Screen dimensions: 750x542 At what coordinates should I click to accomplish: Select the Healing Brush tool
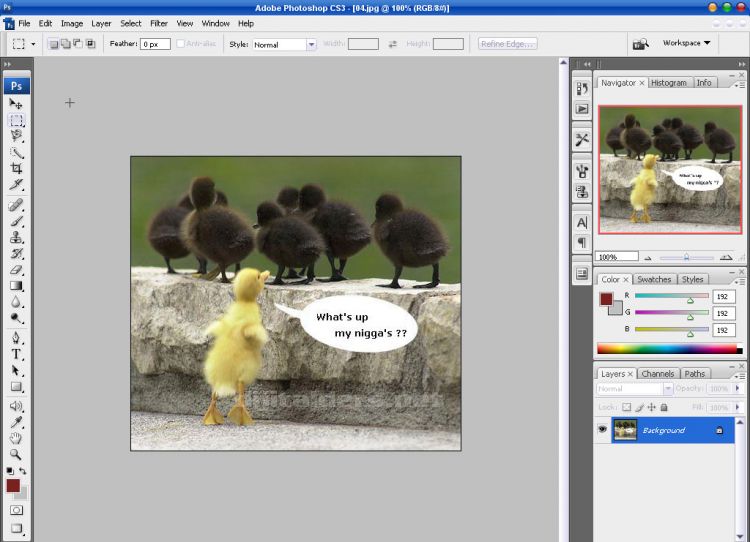click(16, 205)
